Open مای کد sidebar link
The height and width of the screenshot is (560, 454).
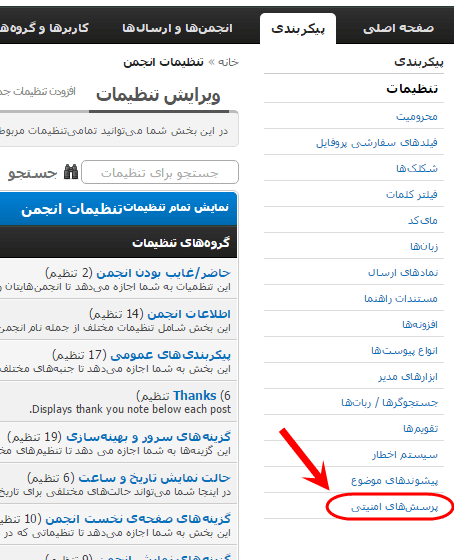[423, 220]
